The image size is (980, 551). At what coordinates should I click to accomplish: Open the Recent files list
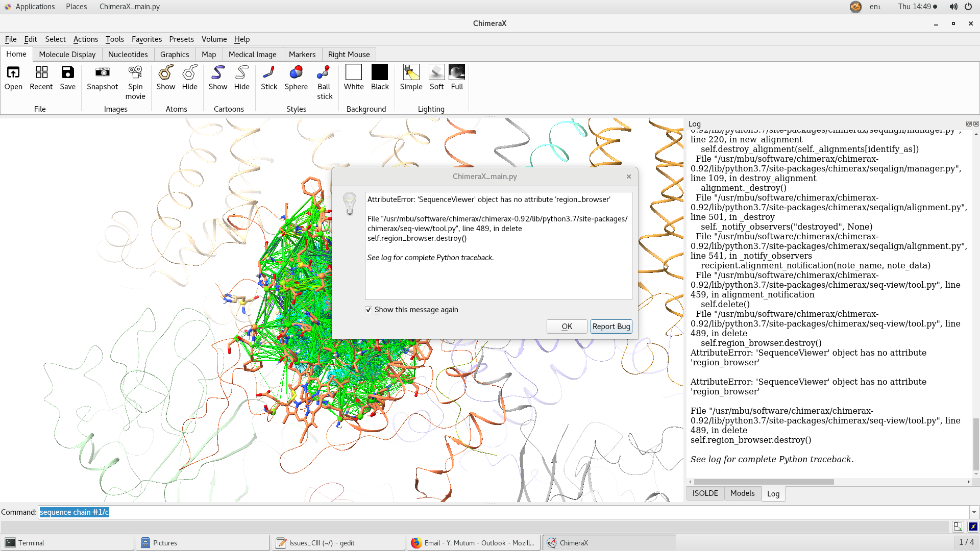[41, 72]
